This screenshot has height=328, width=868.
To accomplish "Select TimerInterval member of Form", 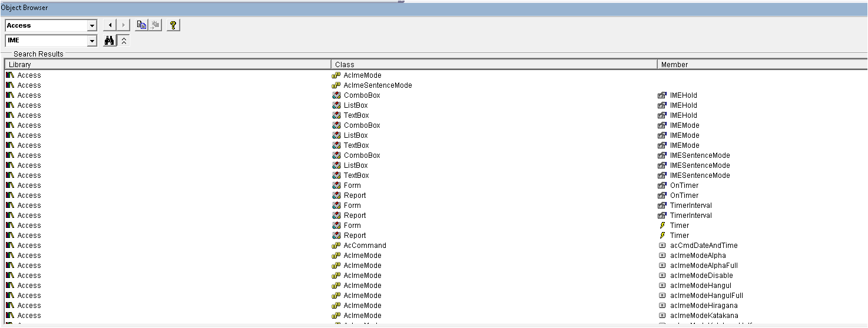I will (691, 206).
